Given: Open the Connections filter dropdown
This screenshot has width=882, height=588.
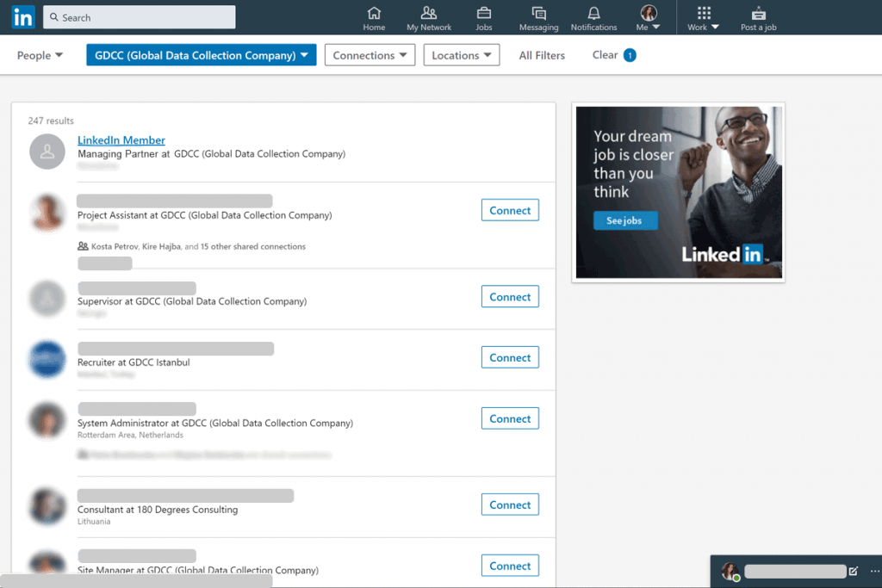Looking at the screenshot, I should pyautogui.click(x=370, y=54).
